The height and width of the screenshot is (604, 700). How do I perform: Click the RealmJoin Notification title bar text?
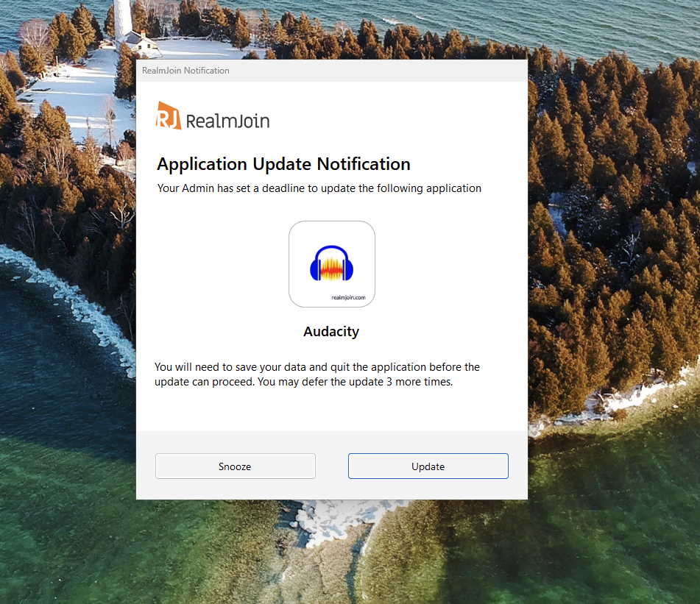[x=185, y=71]
